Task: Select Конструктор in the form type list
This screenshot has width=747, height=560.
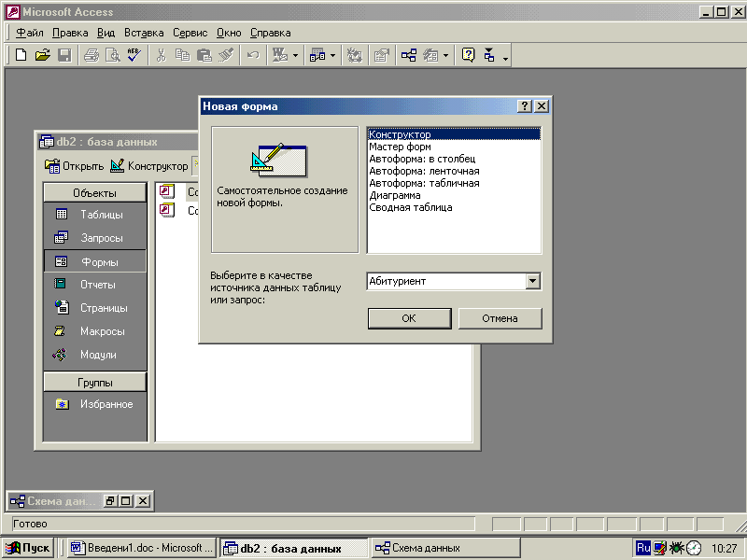Action: tap(454, 134)
